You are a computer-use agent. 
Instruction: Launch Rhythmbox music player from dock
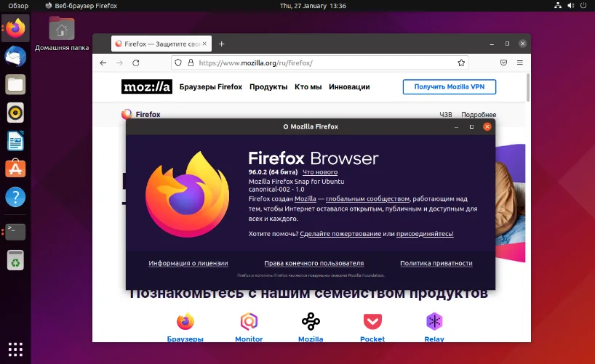click(x=15, y=113)
